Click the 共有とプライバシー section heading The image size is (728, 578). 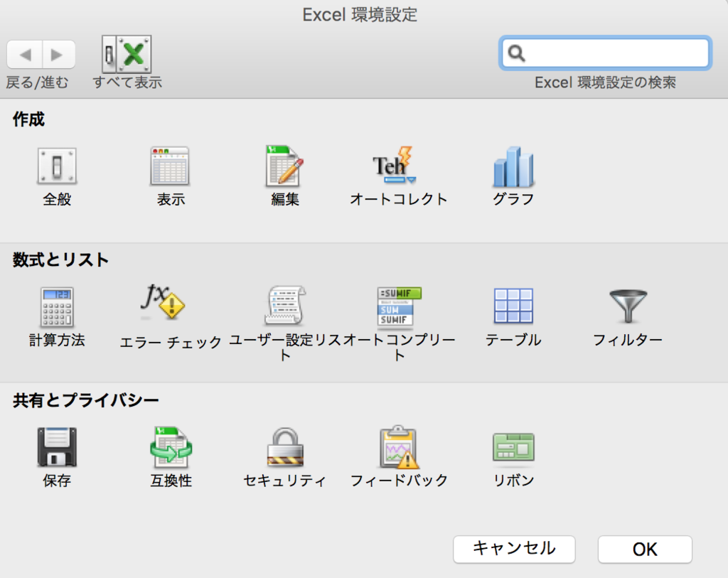[x=86, y=400]
